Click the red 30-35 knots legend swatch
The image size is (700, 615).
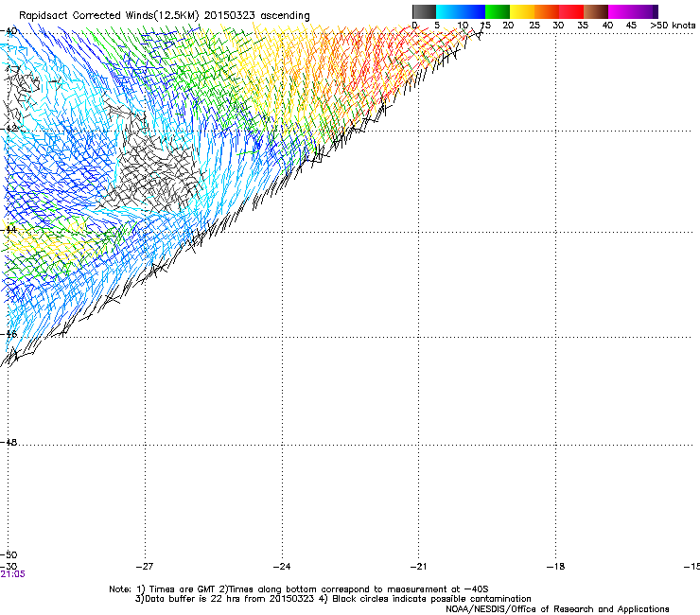(x=571, y=12)
